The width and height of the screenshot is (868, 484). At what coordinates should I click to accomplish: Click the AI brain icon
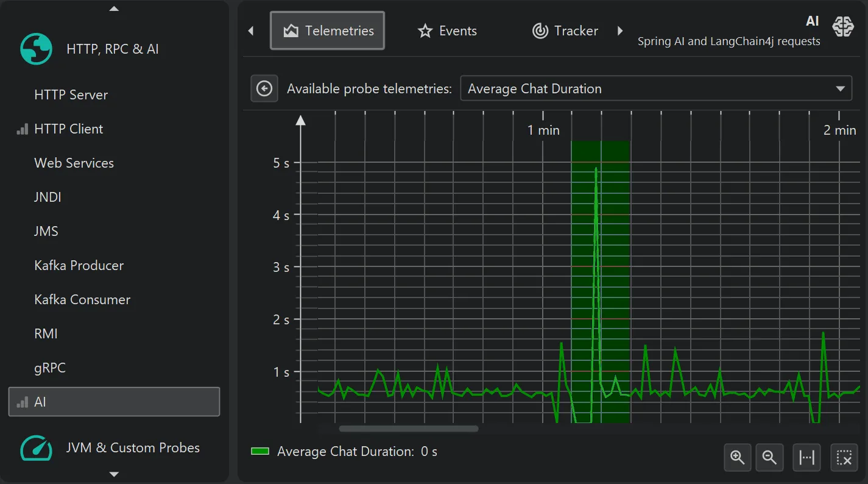click(843, 26)
